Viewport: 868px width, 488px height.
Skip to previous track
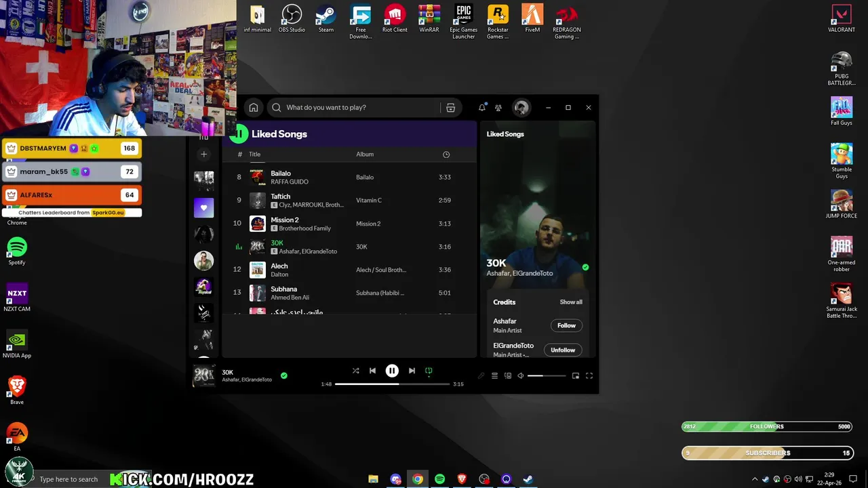pyautogui.click(x=372, y=371)
